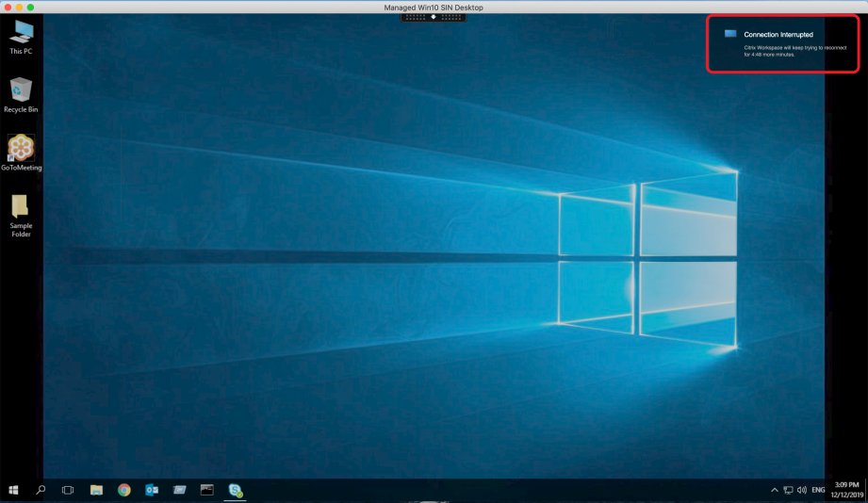Open Google Chrome from the taskbar
This screenshot has width=868, height=503.
point(123,490)
